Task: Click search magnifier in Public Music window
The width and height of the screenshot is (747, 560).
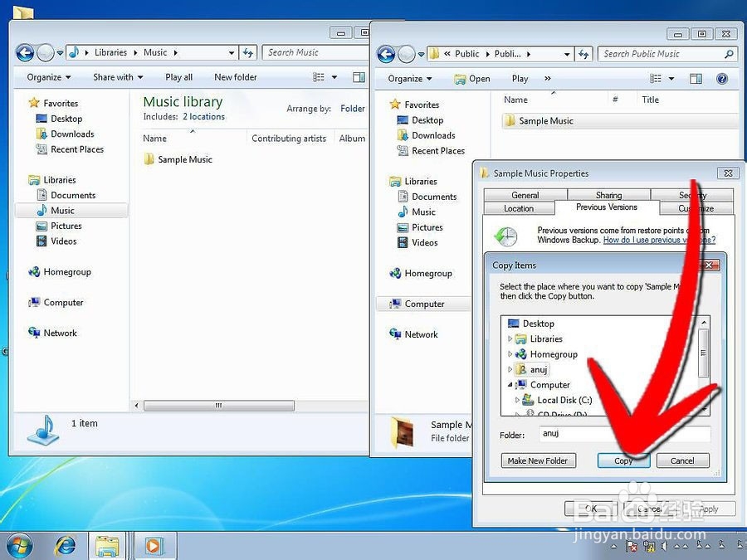Action: click(729, 54)
